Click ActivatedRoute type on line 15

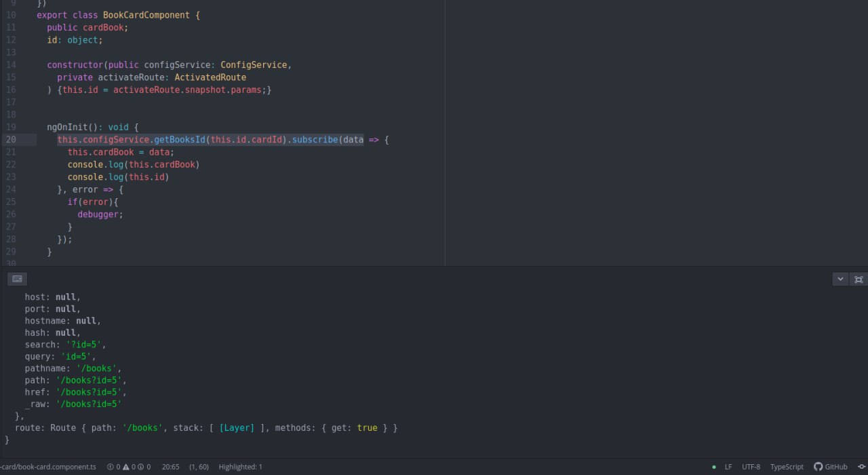pos(210,77)
